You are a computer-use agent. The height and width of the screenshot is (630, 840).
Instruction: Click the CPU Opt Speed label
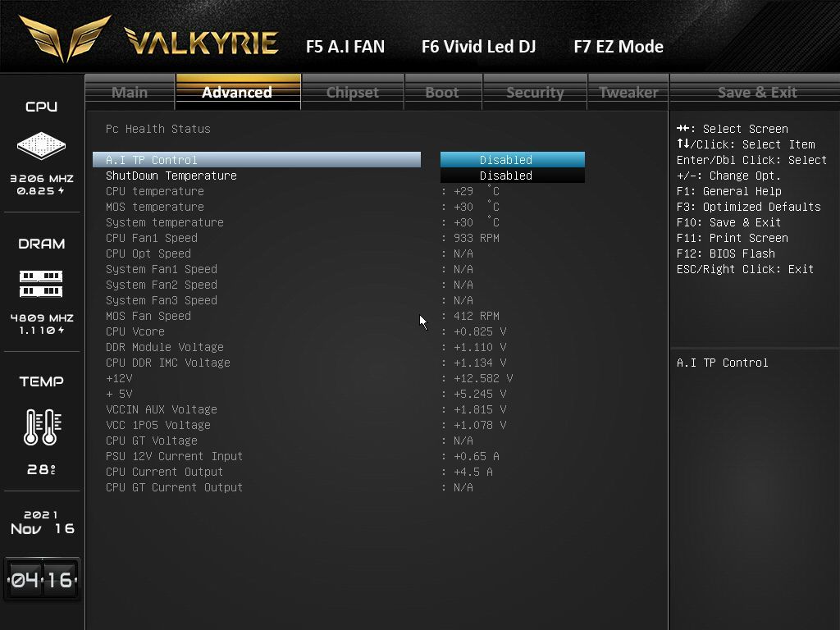148,253
